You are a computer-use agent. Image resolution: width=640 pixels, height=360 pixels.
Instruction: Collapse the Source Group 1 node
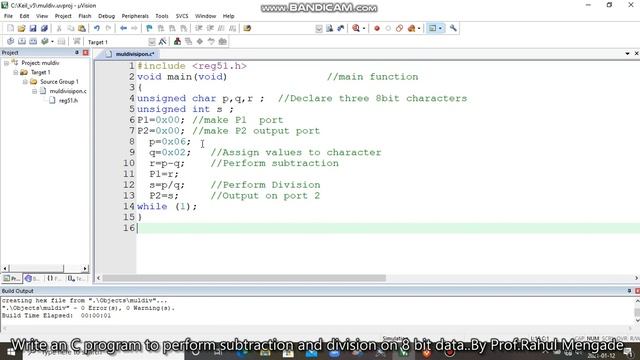pyautogui.click(x=25, y=82)
